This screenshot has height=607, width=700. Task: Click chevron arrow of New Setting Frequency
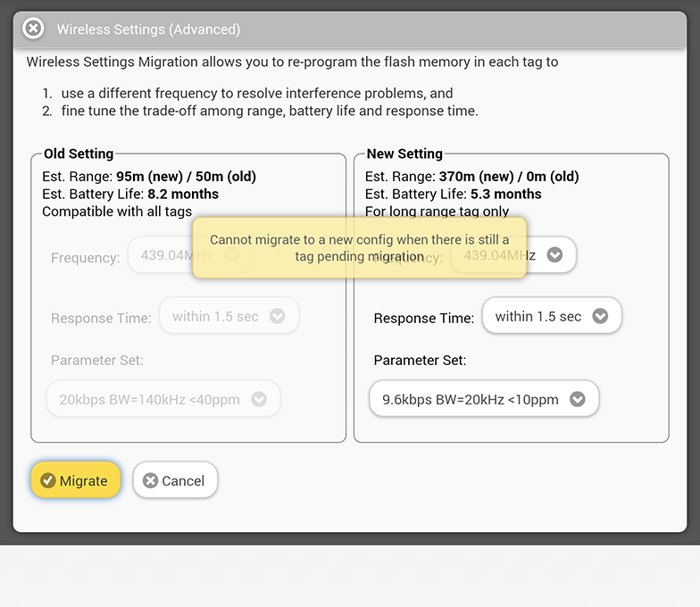pos(554,255)
